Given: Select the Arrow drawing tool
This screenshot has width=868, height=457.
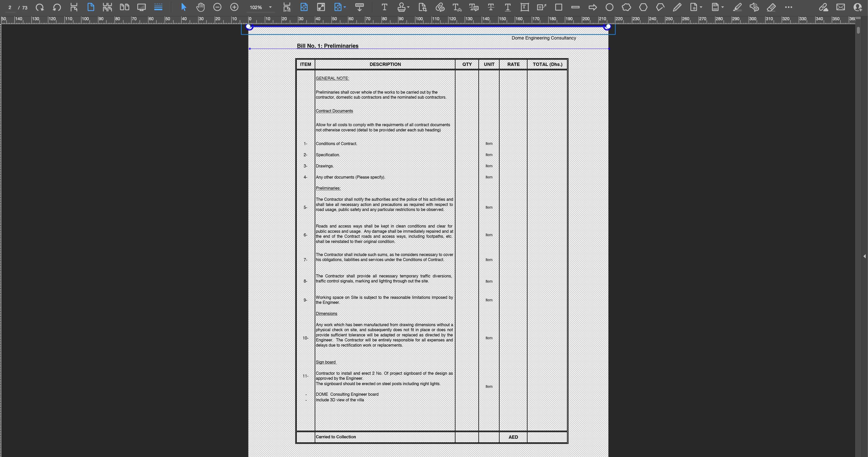Looking at the screenshot, I should [x=592, y=7].
